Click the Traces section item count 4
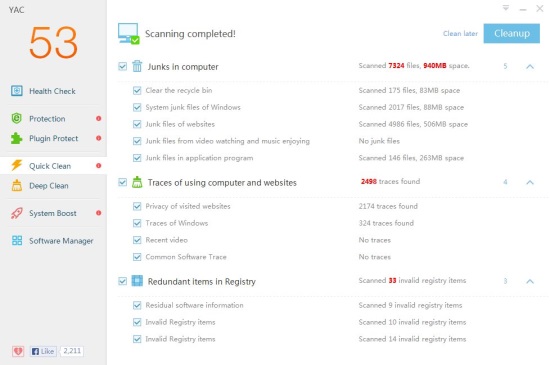 [x=505, y=182]
